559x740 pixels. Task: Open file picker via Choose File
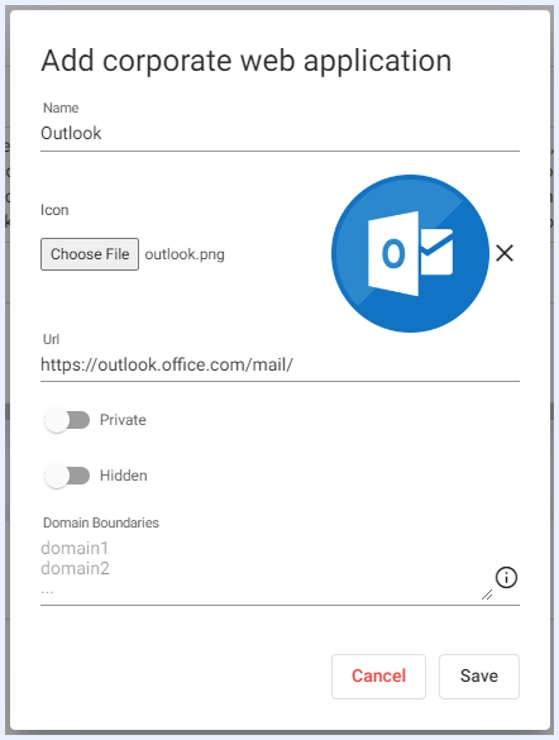coord(90,254)
